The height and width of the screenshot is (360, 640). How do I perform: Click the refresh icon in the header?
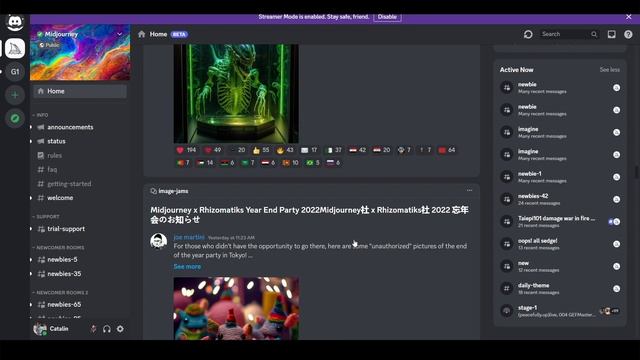(x=528, y=34)
